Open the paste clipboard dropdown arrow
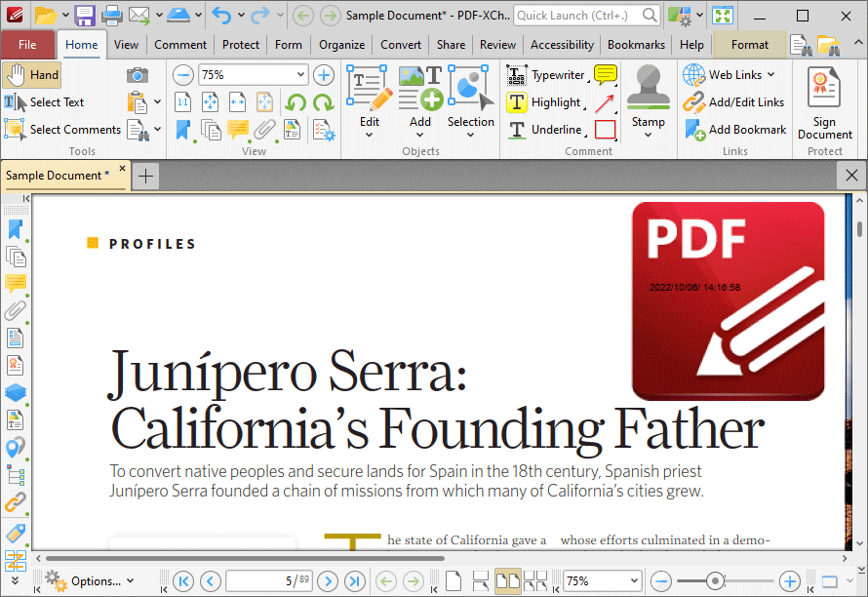 tap(158, 101)
